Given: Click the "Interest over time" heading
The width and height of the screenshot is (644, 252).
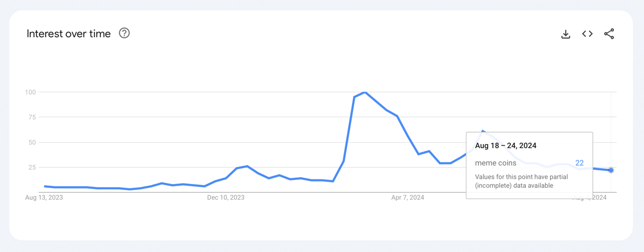Looking at the screenshot, I should pyautogui.click(x=68, y=34).
